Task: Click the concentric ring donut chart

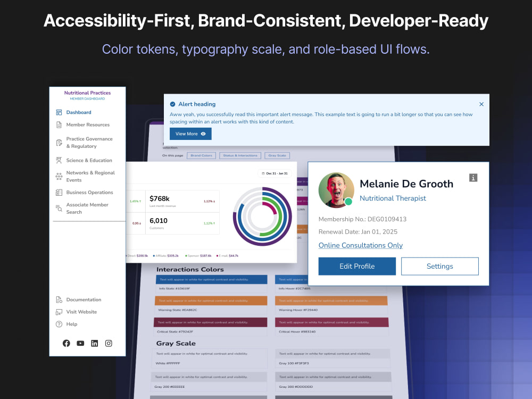Action: (x=262, y=217)
